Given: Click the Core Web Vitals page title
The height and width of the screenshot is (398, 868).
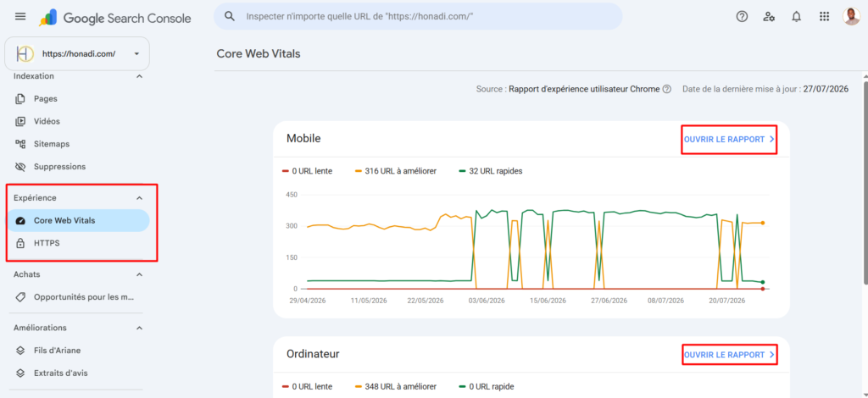Looking at the screenshot, I should coord(258,53).
